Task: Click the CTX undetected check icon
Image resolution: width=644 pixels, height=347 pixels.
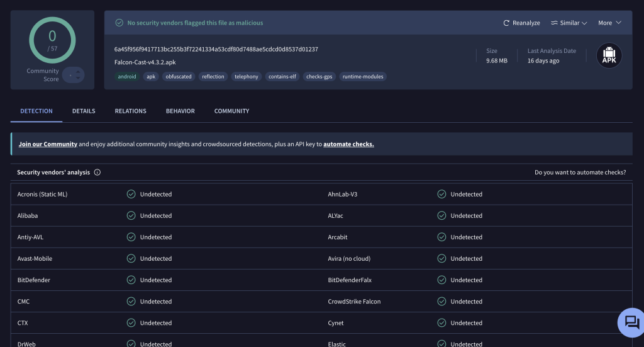Action: 131,322
